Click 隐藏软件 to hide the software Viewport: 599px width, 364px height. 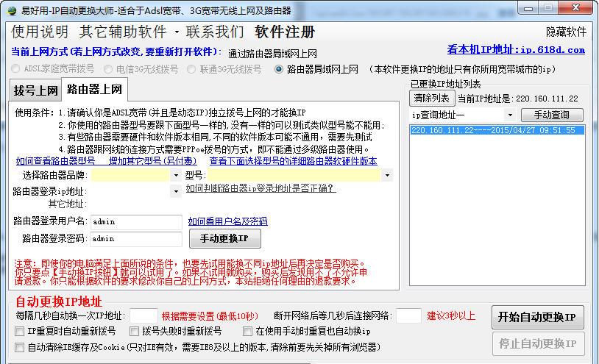(566, 32)
